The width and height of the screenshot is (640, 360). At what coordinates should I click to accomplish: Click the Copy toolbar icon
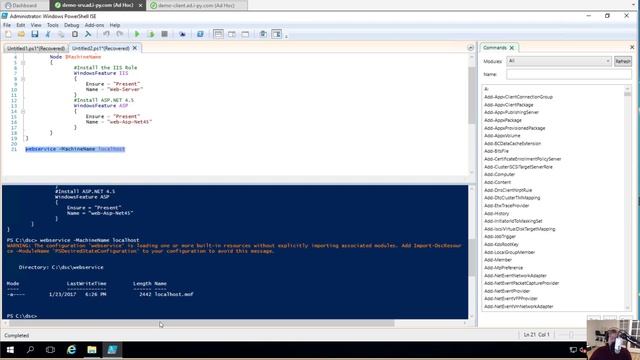pyautogui.click(x=61, y=34)
